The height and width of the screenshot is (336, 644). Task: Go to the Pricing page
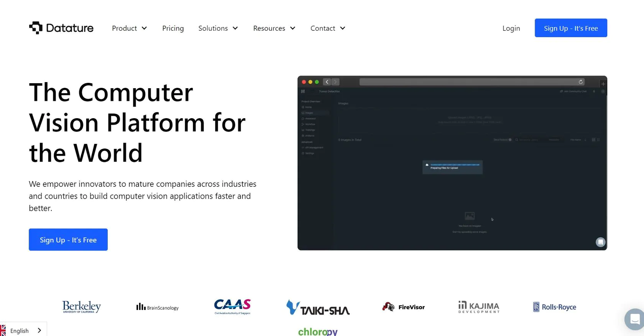click(173, 28)
